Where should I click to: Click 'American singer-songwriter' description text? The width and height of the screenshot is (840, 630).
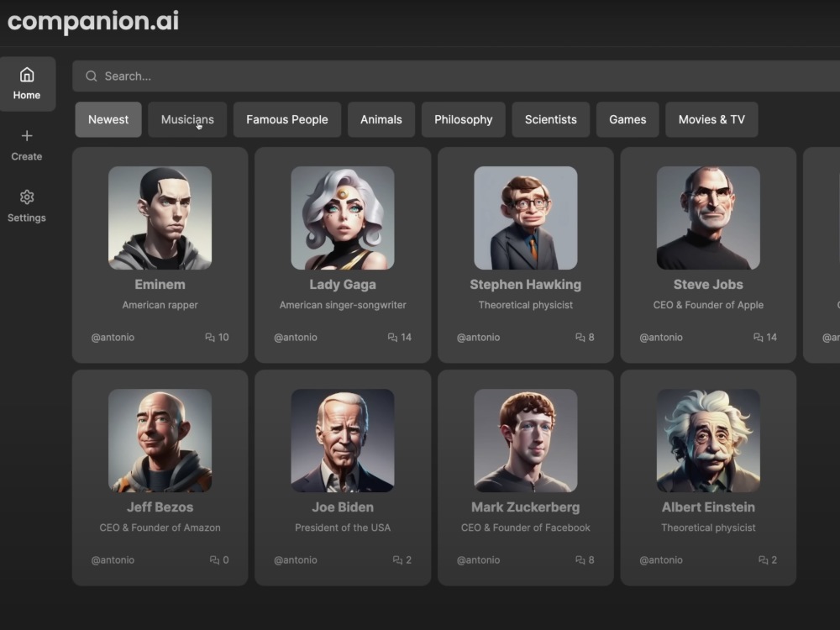click(x=343, y=305)
